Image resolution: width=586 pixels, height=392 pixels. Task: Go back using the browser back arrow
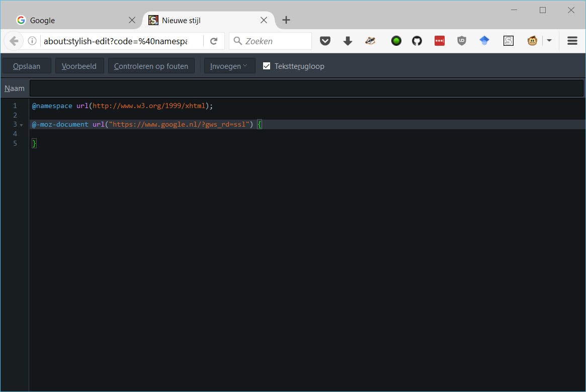pos(14,41)
